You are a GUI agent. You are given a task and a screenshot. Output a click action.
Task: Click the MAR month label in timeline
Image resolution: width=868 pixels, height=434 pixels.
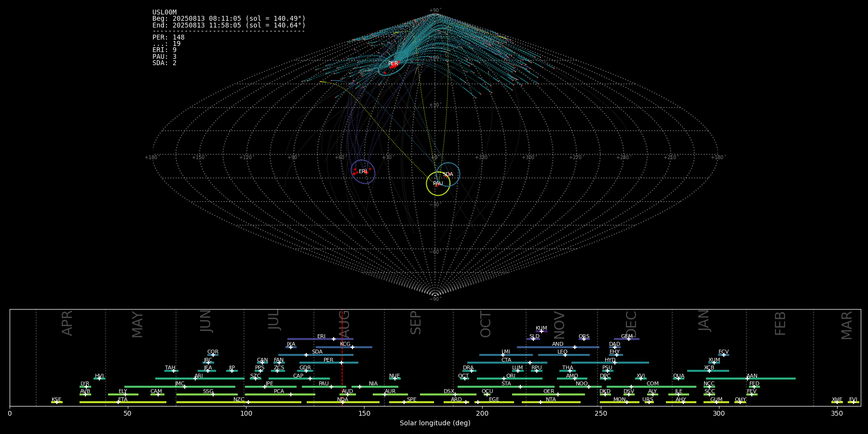point(847,325)
